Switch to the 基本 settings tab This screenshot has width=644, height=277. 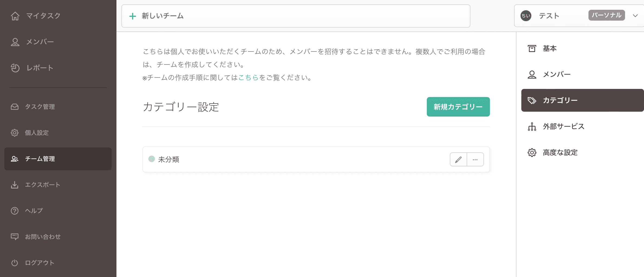pyautogui.click(x=583, y=49)
